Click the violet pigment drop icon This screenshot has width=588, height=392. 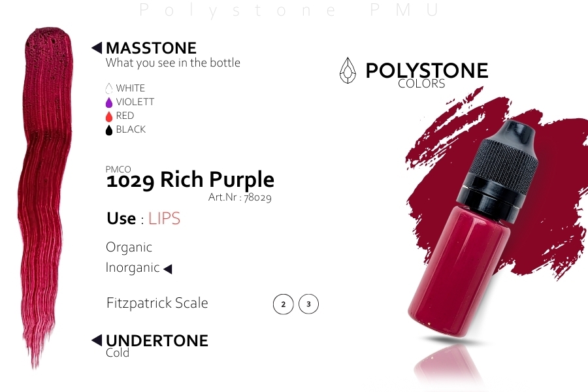pyautogui.click(x=108, y=103)
